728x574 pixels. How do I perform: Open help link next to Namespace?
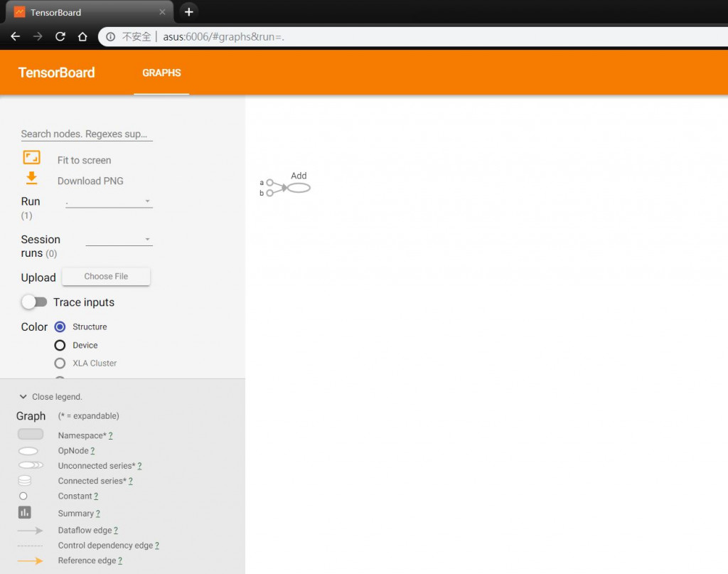point(110,435)
